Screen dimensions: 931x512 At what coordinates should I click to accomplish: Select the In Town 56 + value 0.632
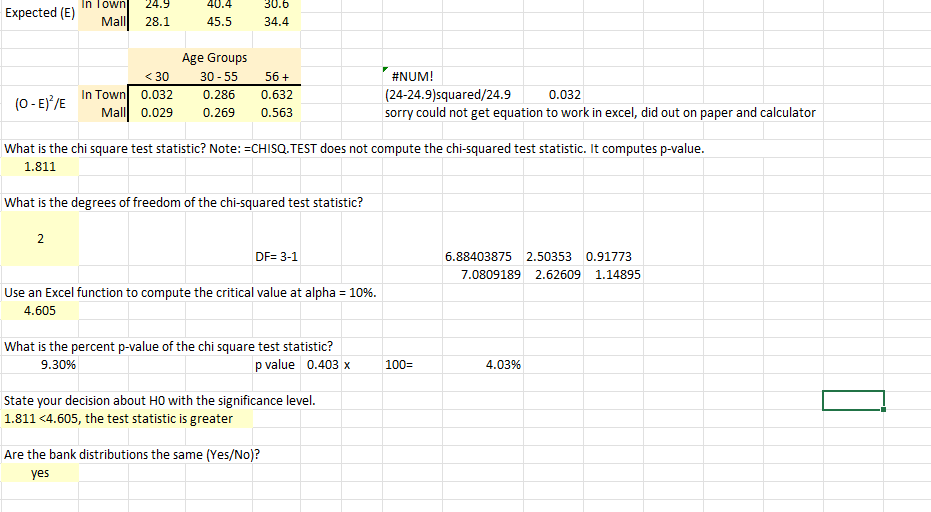(277, 94)
